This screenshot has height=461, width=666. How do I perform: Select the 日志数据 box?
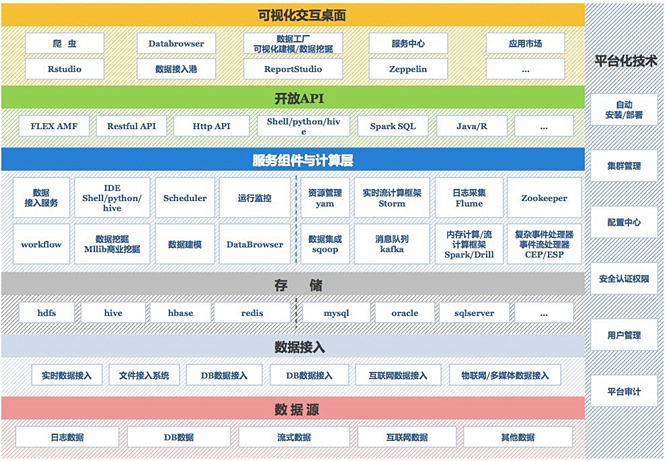tap(67, 437)
